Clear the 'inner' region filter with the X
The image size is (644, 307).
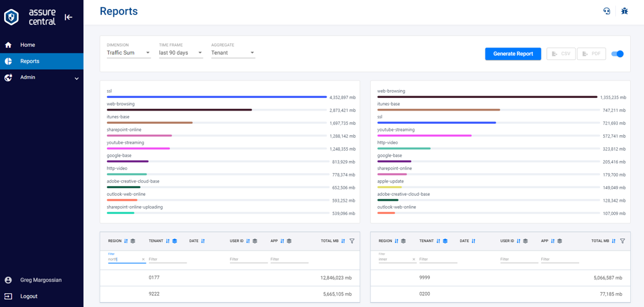[x=414, y=260]
